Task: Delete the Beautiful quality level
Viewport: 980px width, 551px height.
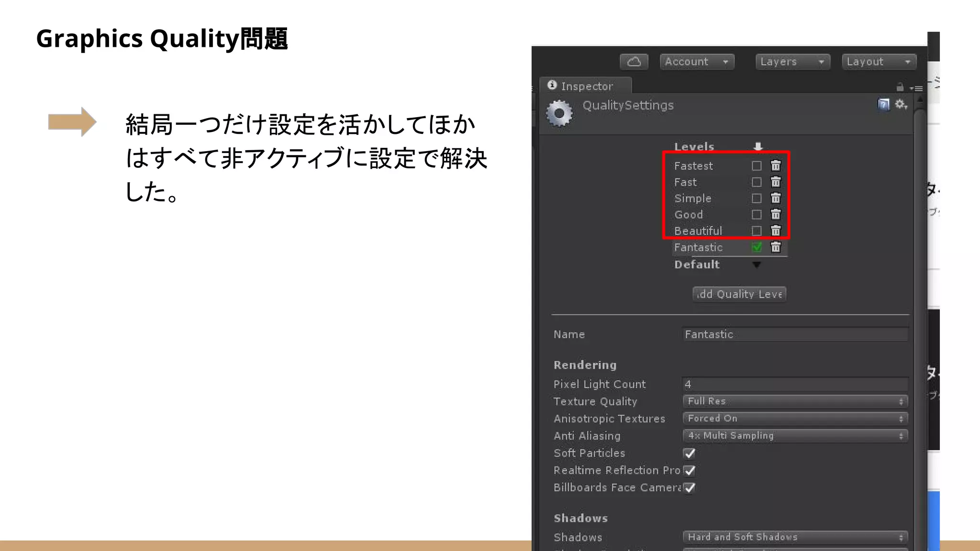Action: (776, 231)
